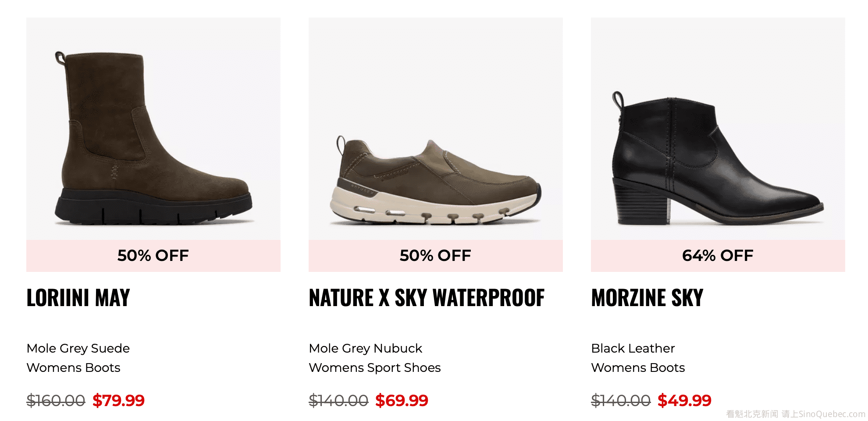Open the MORZINE SKY product title
Image resolution: width=868 pixels, height=421 pixels.
pyautogui.click(x=647, y=298)
